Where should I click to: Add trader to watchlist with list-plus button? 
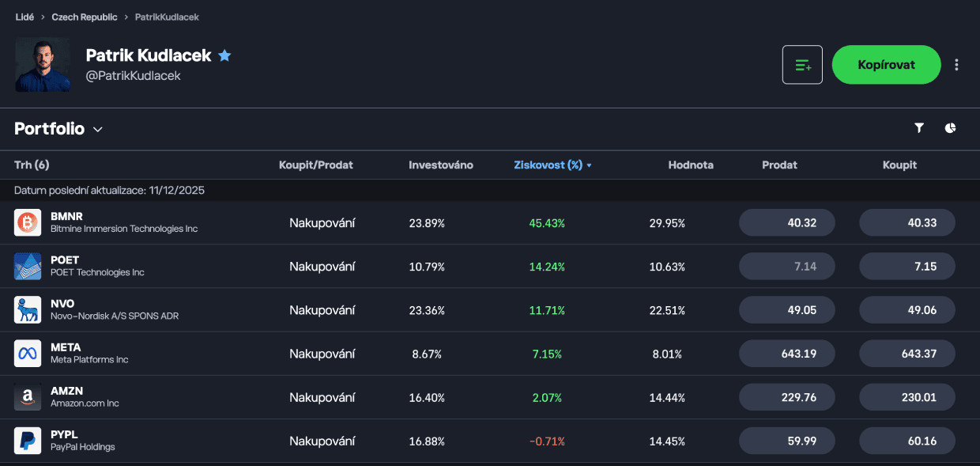click(x=802, y=65)
